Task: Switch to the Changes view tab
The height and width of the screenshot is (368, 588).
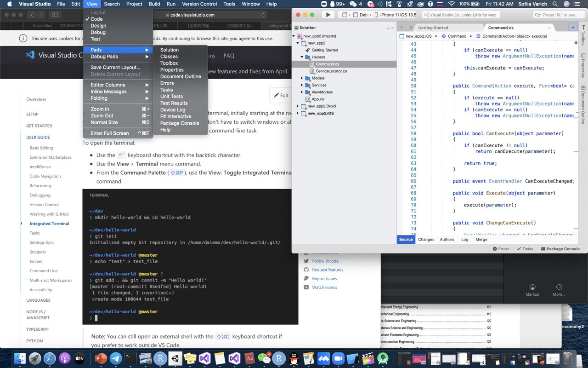Action: click(x=426, y=239)
